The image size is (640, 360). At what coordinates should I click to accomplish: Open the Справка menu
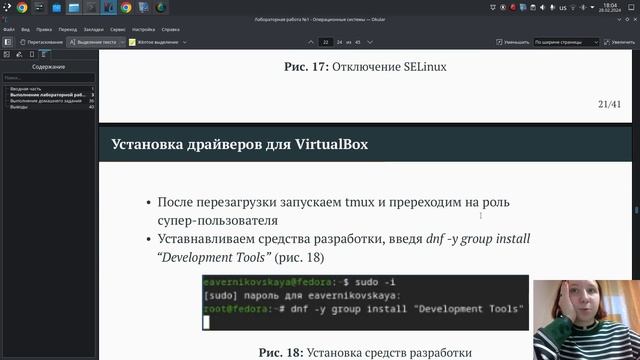point(170,29)
